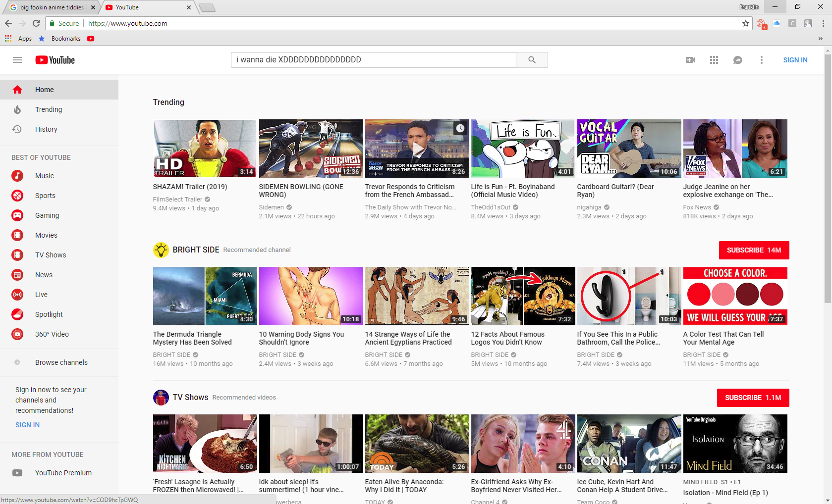Open the Conan student driver thumbnail

[x=629, y=444]
